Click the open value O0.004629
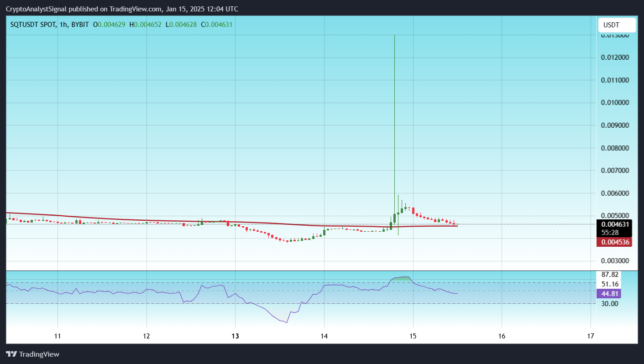 pyautogui.click(x=110, y=25)
